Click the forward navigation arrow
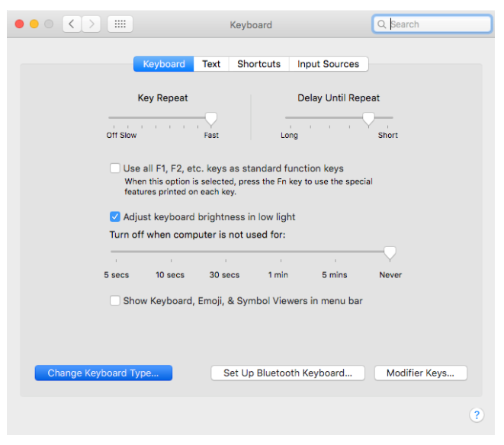Viewport: 504px width, 445px height. click(x=91, y=24)
